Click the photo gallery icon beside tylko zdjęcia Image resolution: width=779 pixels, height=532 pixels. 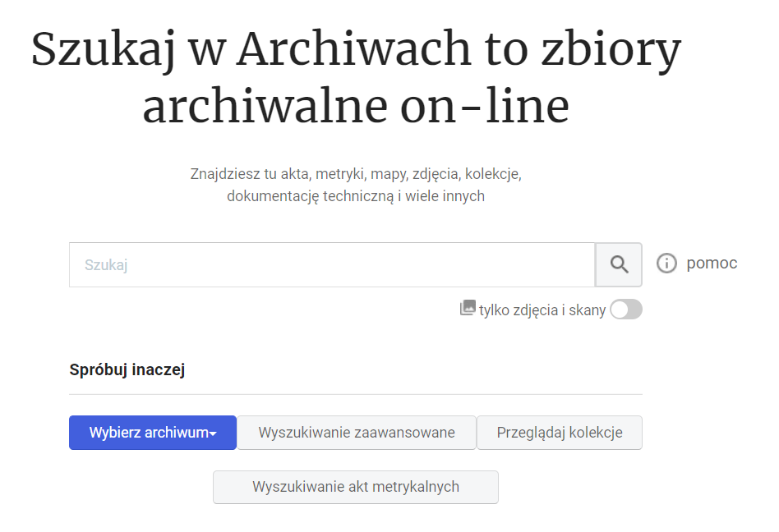(x=468, y=308)
